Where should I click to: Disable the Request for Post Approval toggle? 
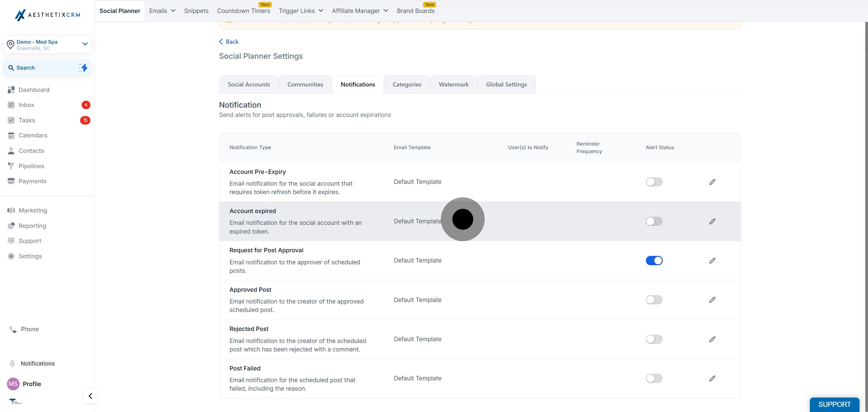pyautogui.click(x=654, y=260)
